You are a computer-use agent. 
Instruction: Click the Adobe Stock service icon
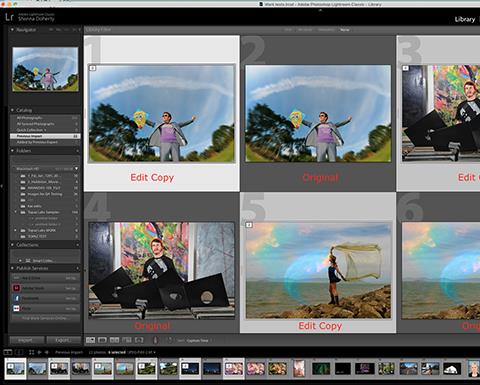tap(16, 288)
